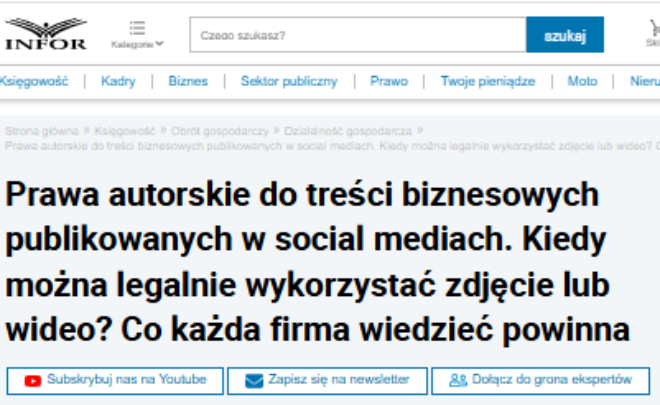Open the Księgowość menu section
660x405 pixels.
33,81
